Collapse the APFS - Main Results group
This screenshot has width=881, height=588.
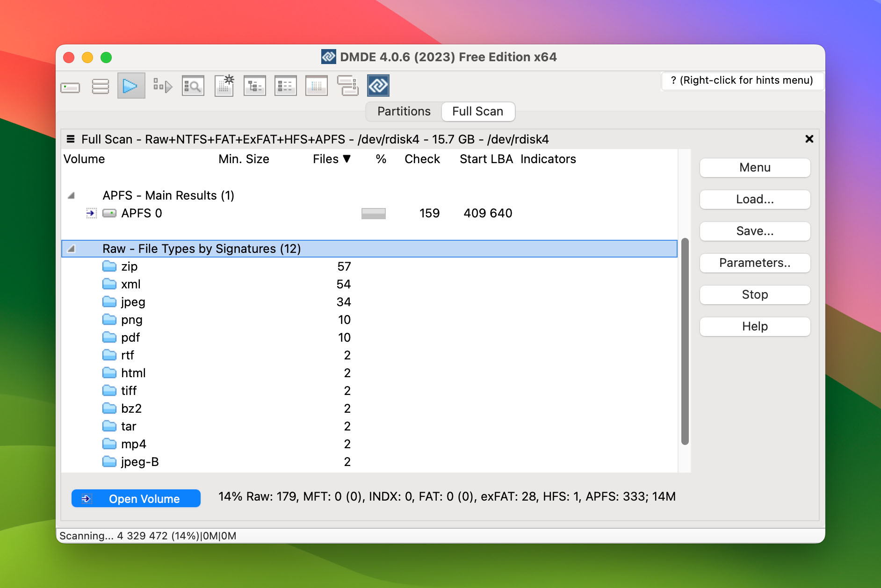[x=71, y=195]
